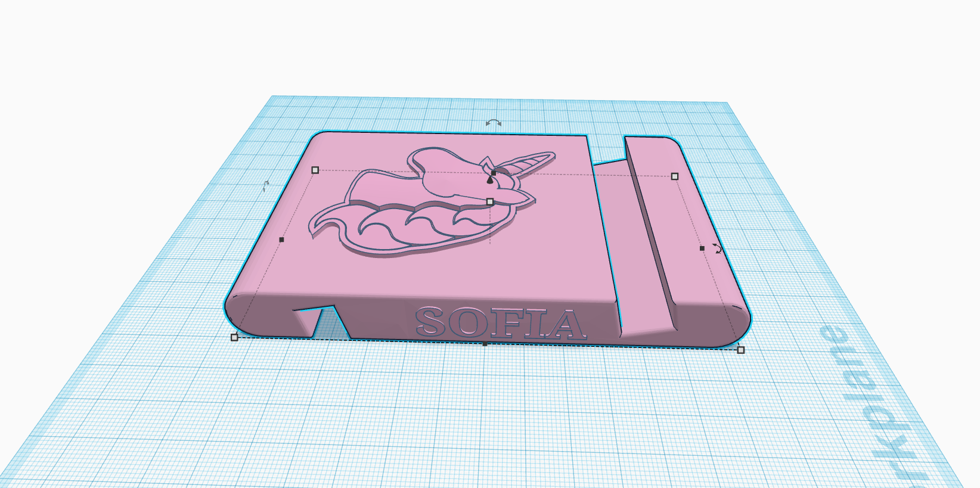Click the black midpoint handle next to the right rotate arrow
The image size is (980, 488).
pyautogui.click(x=702, y=248)
